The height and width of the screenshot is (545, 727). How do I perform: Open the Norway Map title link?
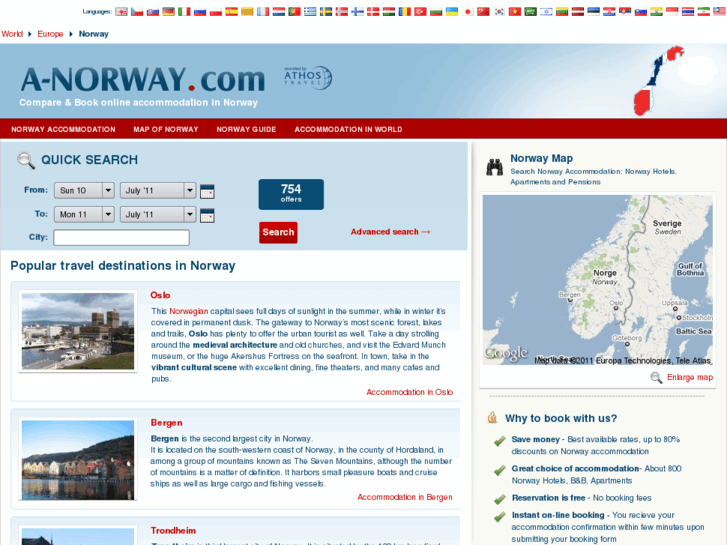click(542, 159)
